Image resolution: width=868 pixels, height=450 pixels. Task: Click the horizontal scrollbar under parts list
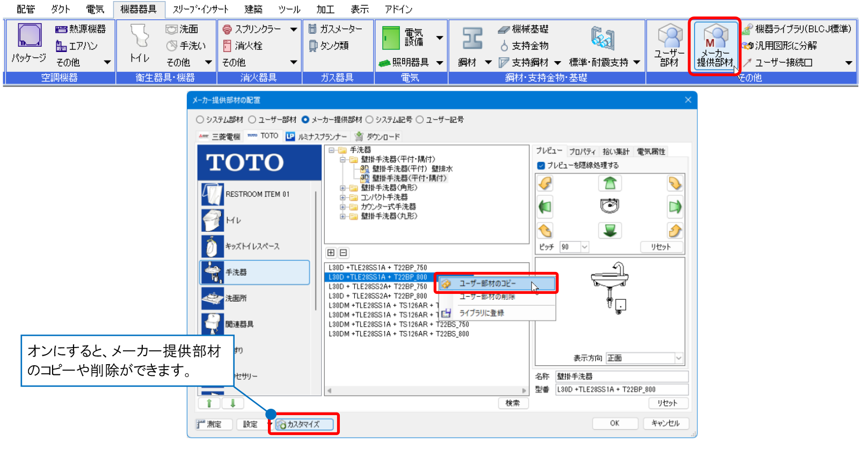pyautogui.click(x=427, y=390)
